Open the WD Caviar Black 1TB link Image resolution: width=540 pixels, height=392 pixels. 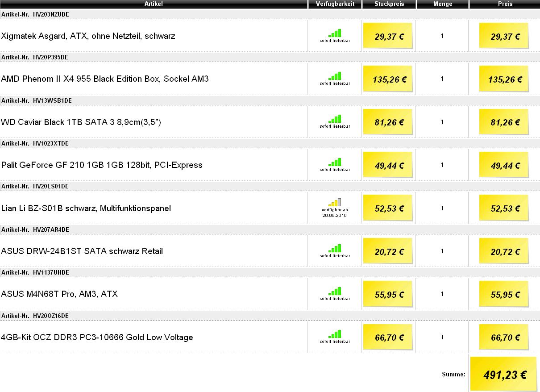[81, 122]
